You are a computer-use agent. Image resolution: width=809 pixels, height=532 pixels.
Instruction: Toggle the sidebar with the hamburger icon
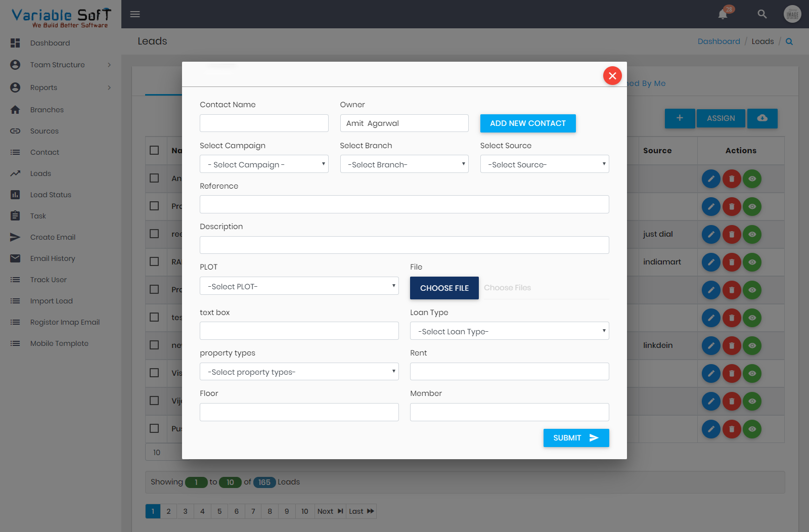pyautogui.click(x=134, y=14)
